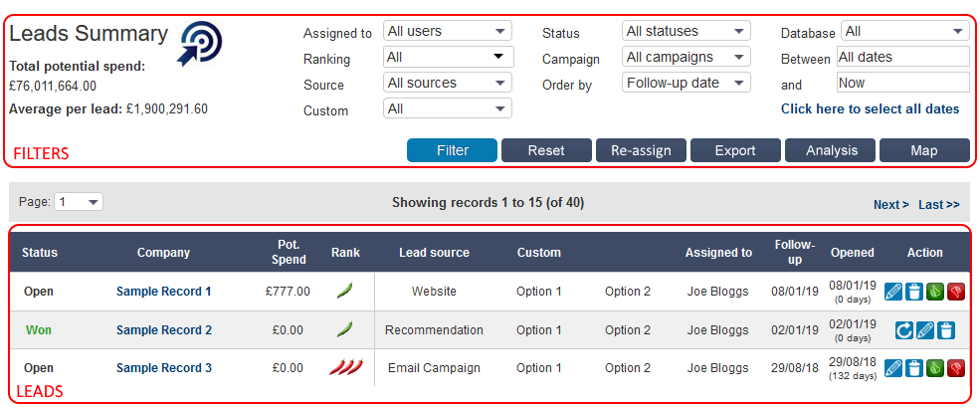Sort leads by Follow-up column header

(x=795, y=253)
